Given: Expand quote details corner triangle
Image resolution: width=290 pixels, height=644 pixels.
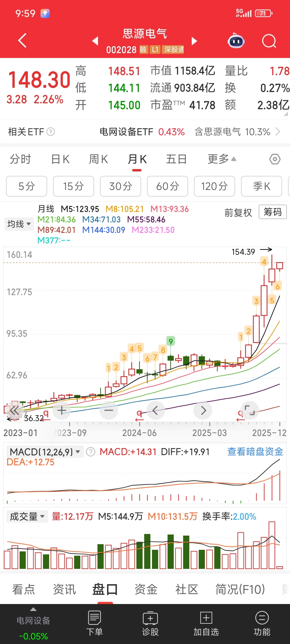Looking at the screenshot, I should click(286, 114).
